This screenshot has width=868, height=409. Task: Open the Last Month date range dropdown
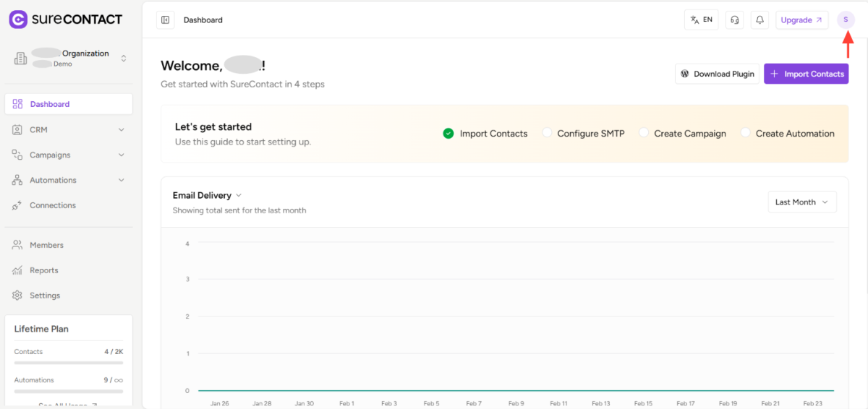pos(801,202)
